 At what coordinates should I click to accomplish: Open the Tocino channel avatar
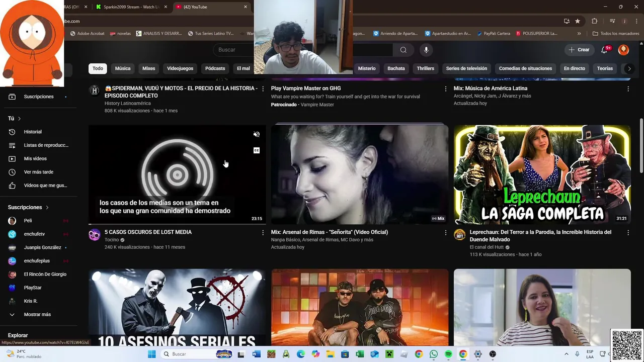click(95, 235)
